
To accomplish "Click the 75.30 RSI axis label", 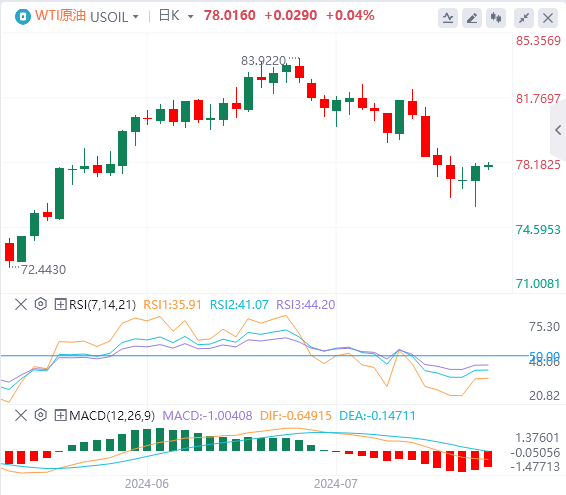I will pos(544,327).
